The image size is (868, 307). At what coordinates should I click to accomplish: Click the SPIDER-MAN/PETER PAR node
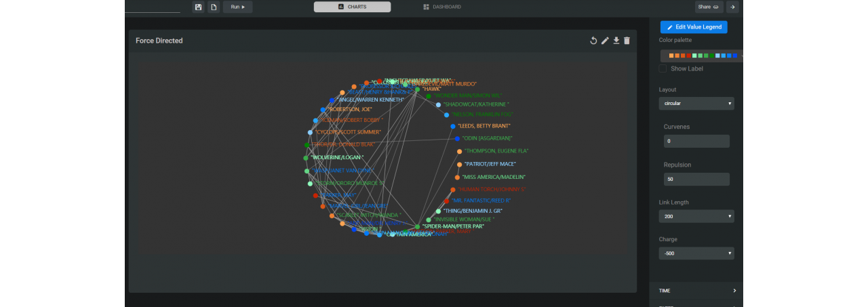(x=418, y=226)
